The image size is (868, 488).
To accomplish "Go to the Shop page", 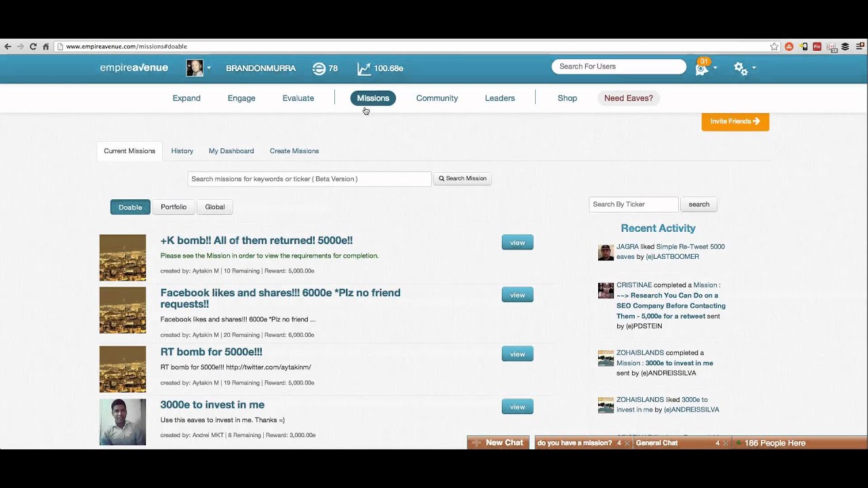I will (x=568, y=98).
